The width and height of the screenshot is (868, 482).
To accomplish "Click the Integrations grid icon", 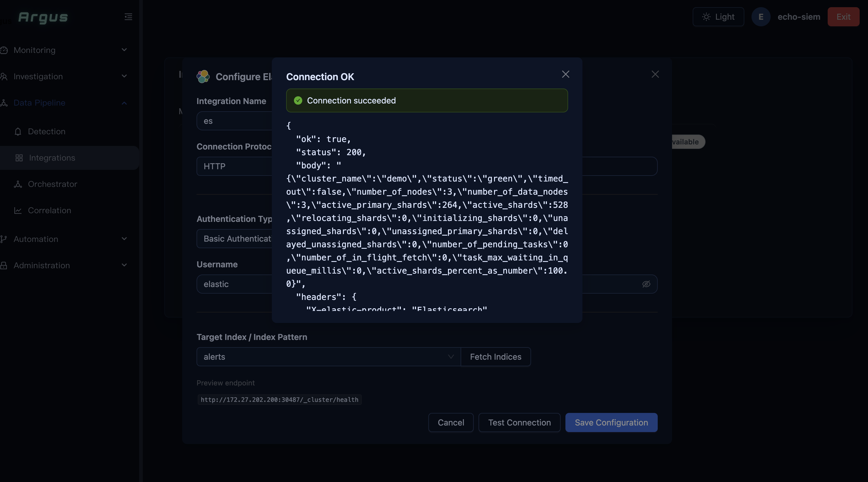I will 19,158.
